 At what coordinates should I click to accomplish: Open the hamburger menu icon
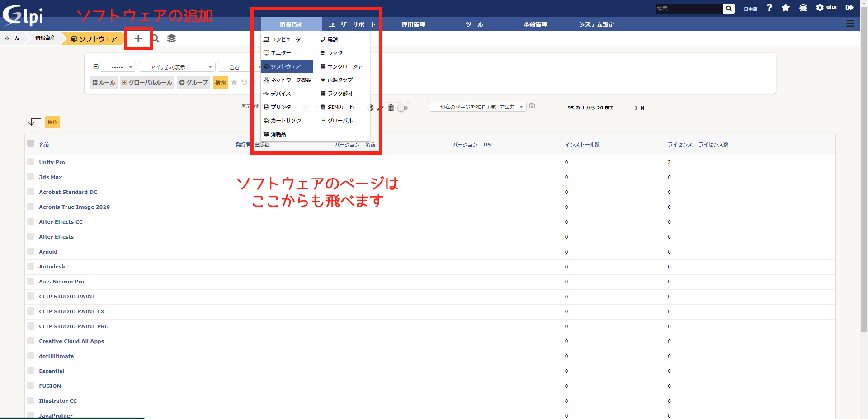tap(850, 24)
